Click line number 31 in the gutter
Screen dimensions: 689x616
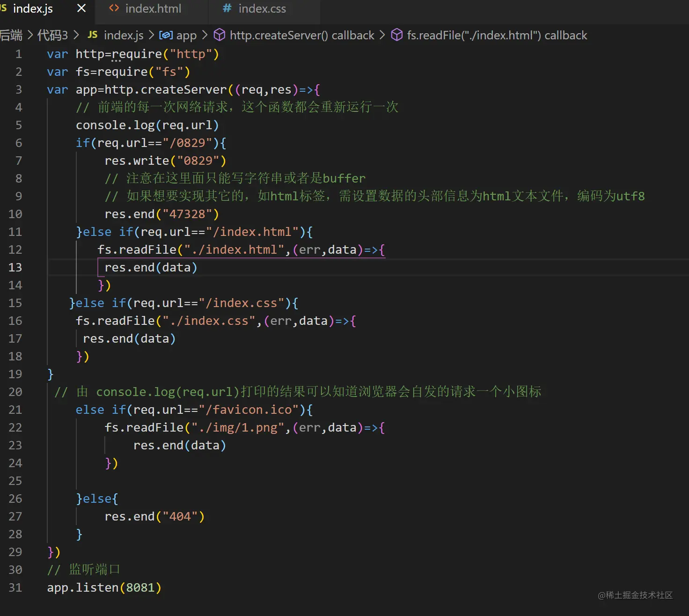click(x=15, y=587)
